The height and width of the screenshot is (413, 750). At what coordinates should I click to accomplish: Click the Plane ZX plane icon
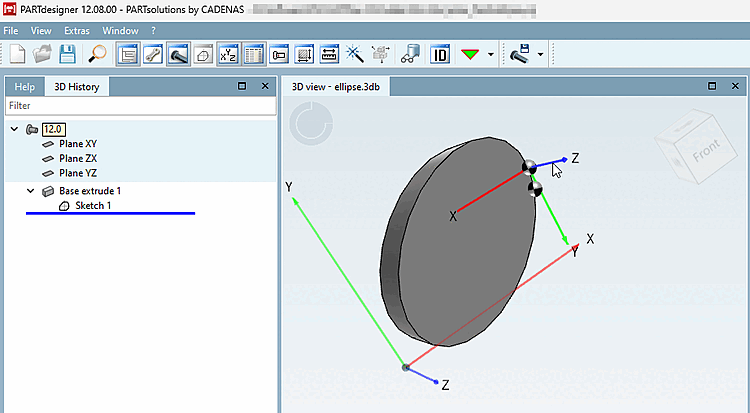click(48, 158)
